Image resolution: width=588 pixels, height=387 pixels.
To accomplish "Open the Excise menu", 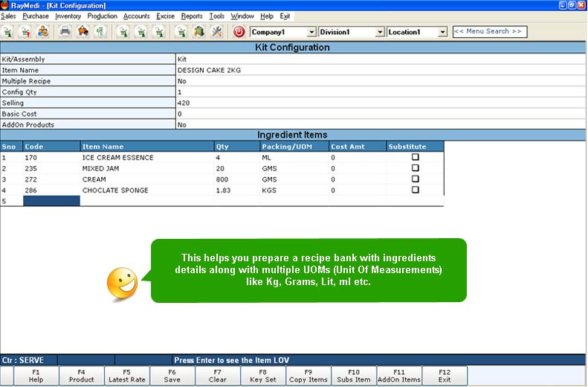I will tap(165, 16).
